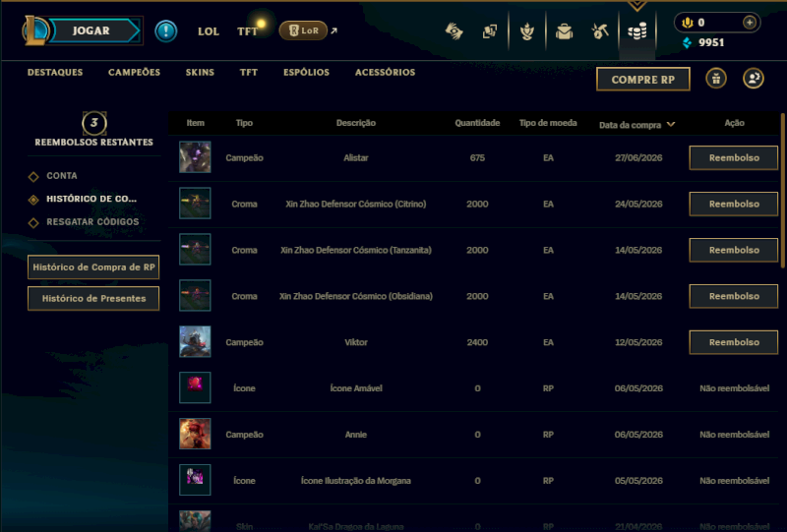Open the Store coins icon
The image size is (787, 532).
click(x=637, y=31)
